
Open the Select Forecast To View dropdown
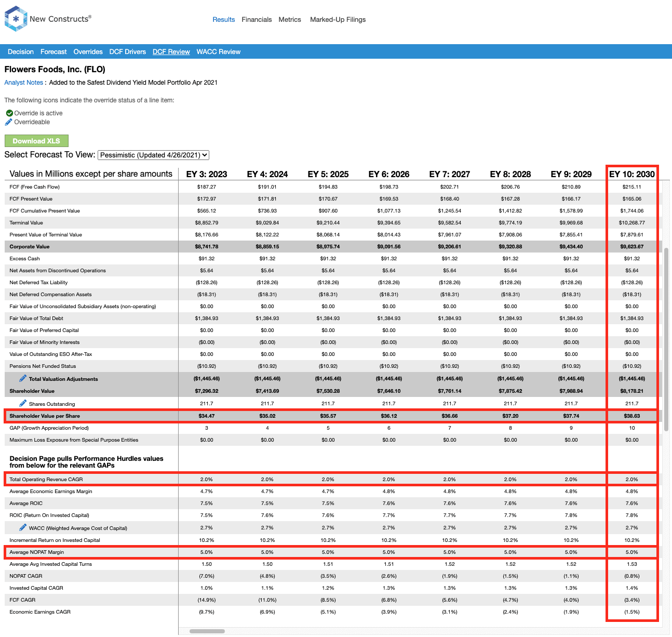coord(154,155)
